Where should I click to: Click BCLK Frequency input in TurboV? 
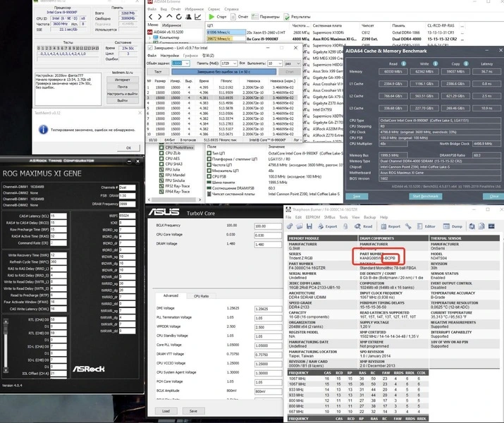pyautogui.click(x=268, y=226)
